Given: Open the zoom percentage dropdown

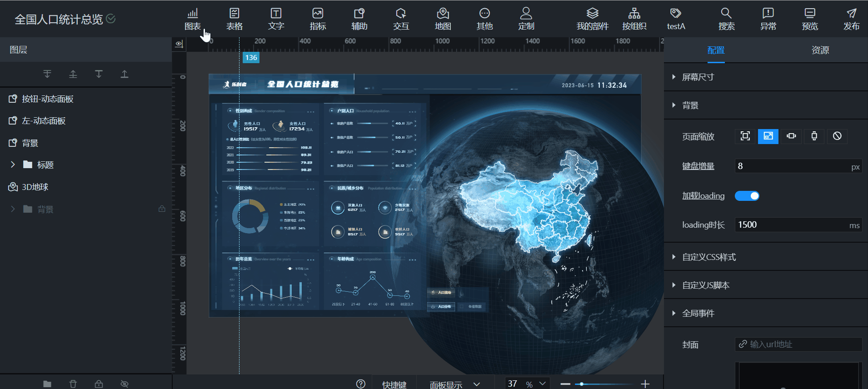Looking at the screenshot, I should pos(543,384).
